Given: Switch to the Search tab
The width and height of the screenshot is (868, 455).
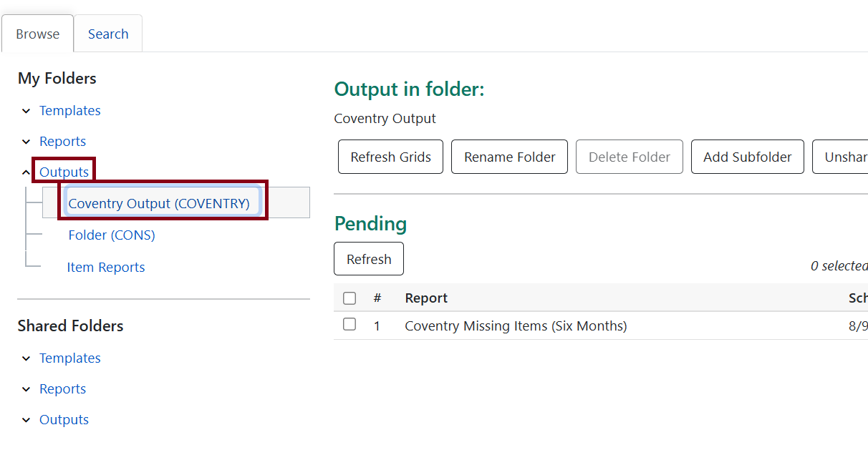Looking at the screenshot, I should tap(108, 33).
